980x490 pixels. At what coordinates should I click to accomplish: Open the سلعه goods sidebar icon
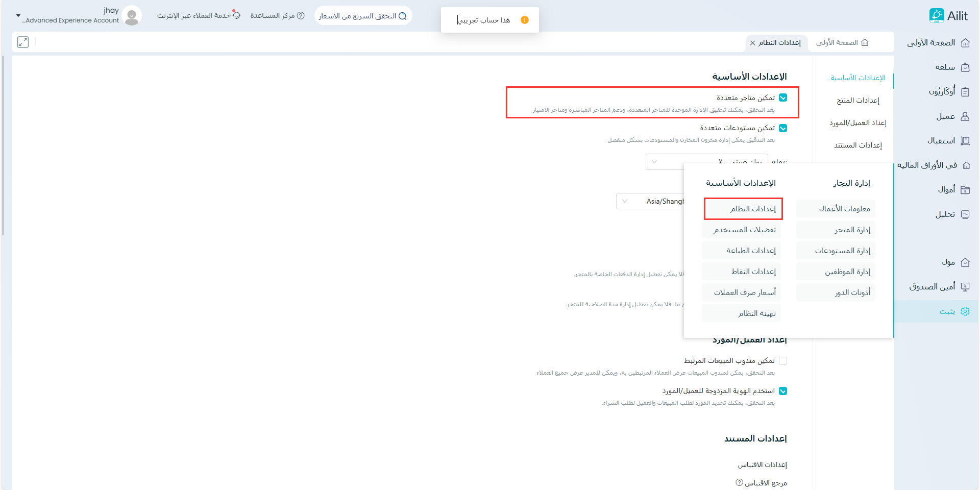tap(965, 67)
